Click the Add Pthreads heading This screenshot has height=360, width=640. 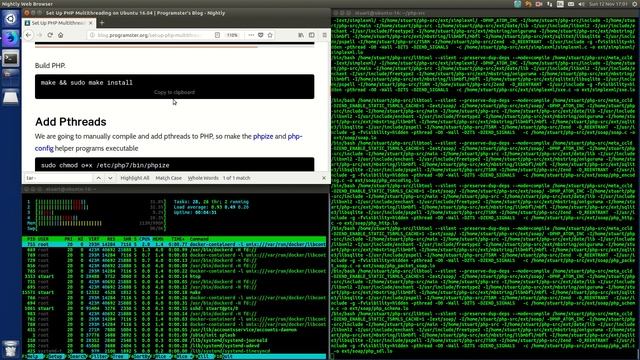coord(71,122)
